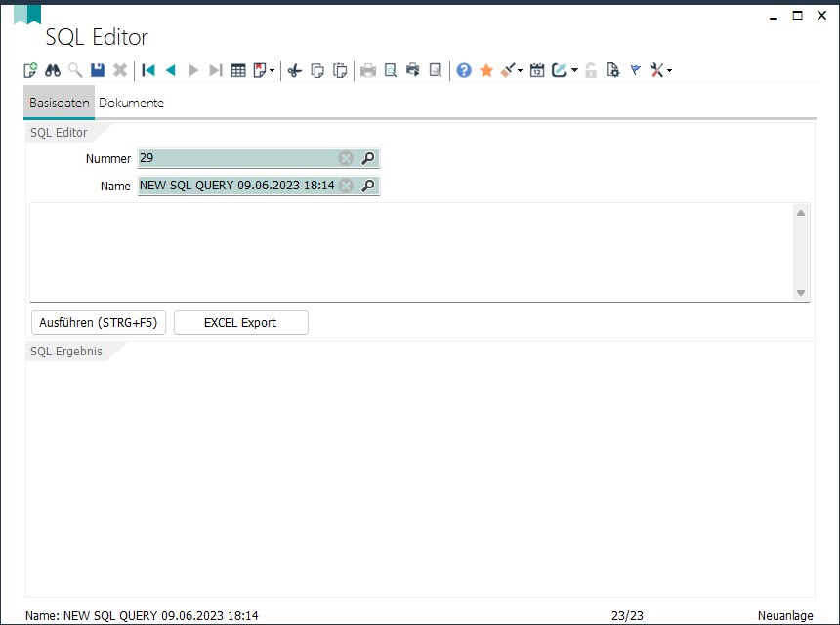The height and width of the screenshot is (625, 840).
Task: Click the status bar Name text
Action: 142,616
